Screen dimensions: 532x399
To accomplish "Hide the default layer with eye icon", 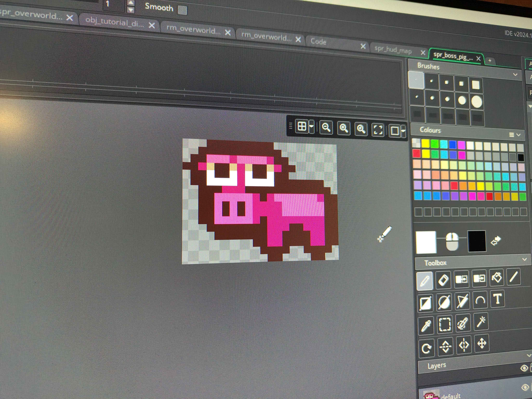I will click(x=525, y=387).
